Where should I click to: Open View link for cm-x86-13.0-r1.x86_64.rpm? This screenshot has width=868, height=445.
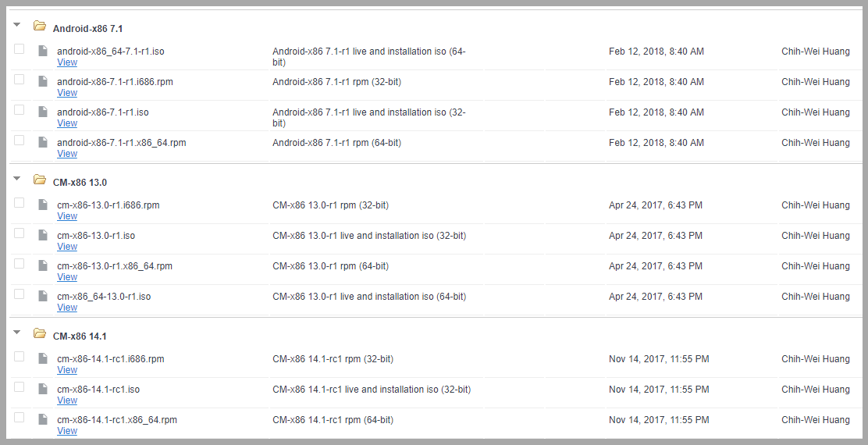point(67,277)
